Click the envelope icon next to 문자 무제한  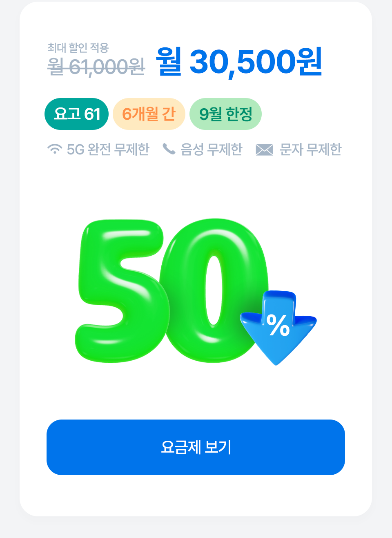[264, 150]
